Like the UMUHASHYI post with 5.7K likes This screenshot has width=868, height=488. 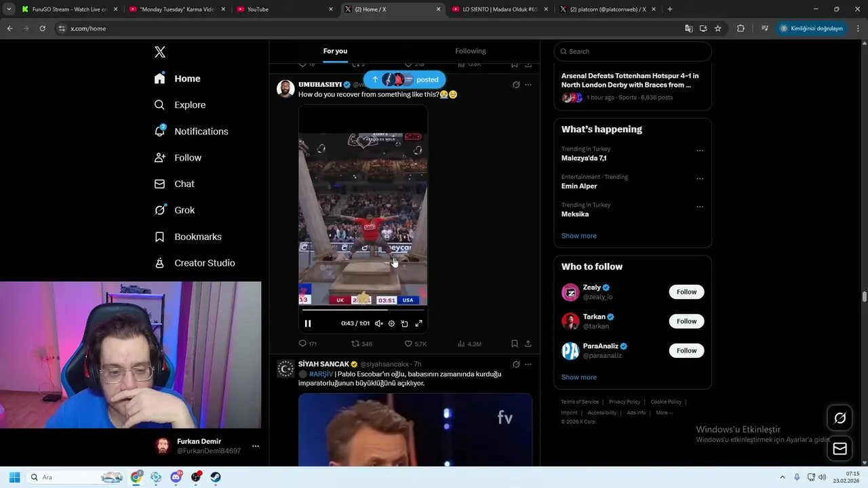click(416, 344)
